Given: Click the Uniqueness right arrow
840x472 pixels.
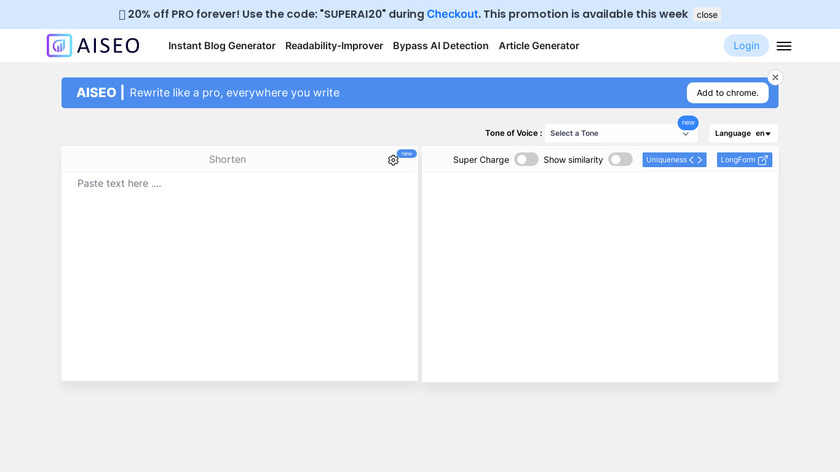Looking at the screenshot, I should pyautogui.click(x=700, y=160).
